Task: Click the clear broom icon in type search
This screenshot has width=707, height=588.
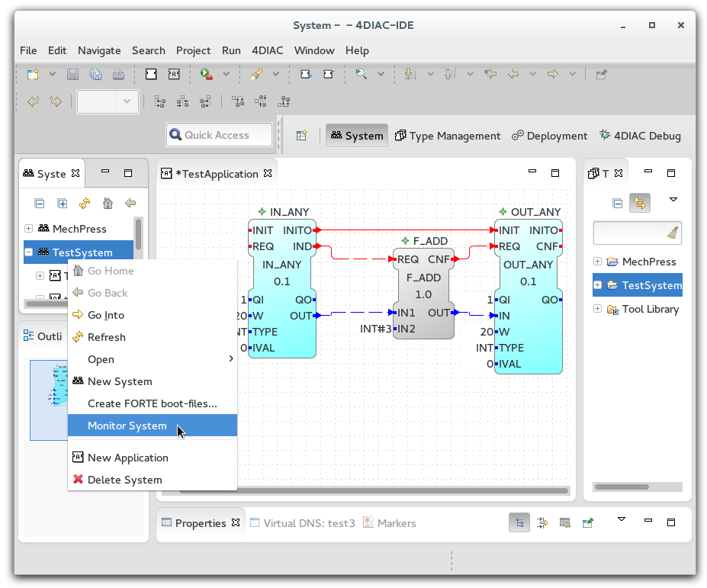Action: click(672, 233)
